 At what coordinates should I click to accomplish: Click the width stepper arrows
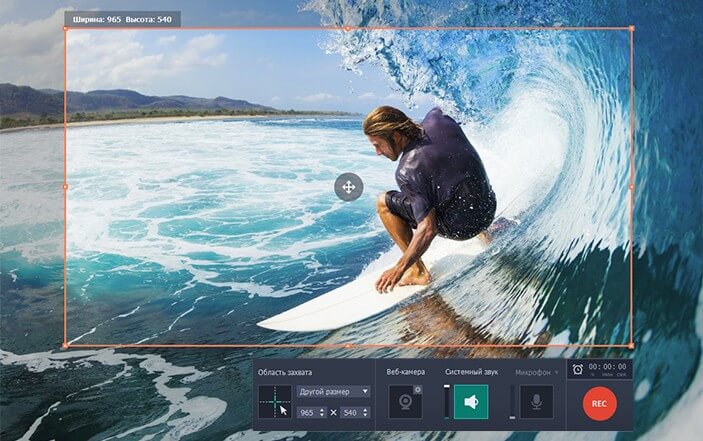(322, 412)
